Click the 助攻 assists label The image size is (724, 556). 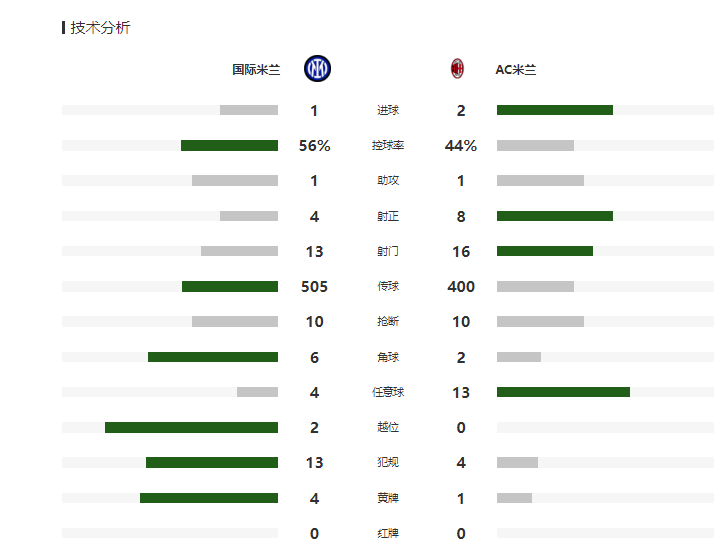click(388, 181)
